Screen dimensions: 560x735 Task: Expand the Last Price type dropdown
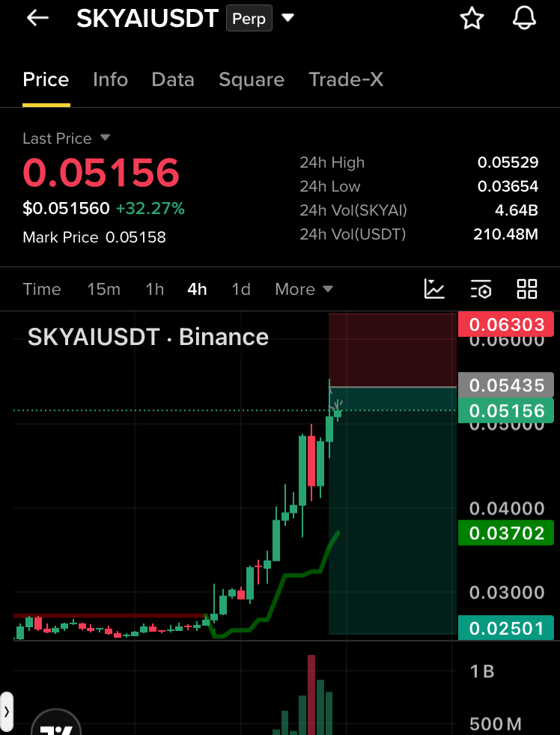click(105, 138)
